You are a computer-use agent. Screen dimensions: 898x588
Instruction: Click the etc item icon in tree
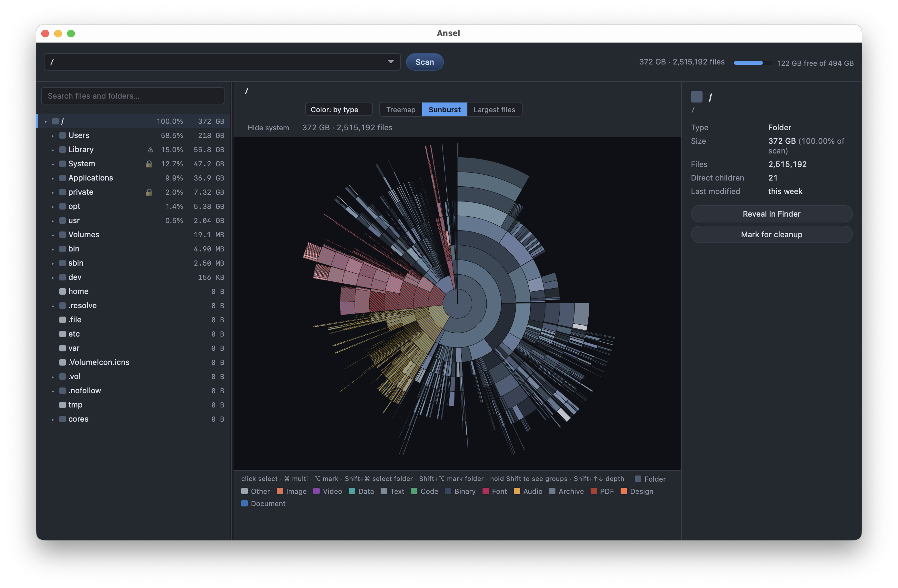(63, 334)
